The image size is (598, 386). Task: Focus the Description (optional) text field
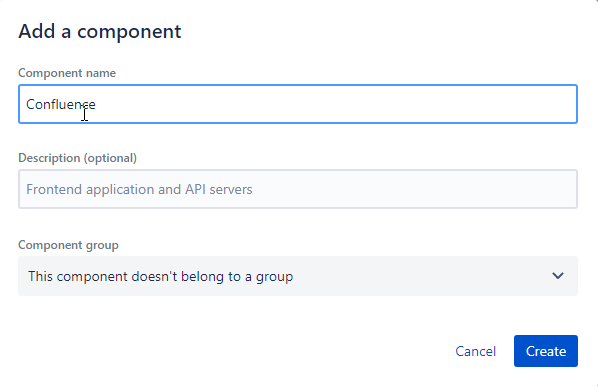pos(298,189)
